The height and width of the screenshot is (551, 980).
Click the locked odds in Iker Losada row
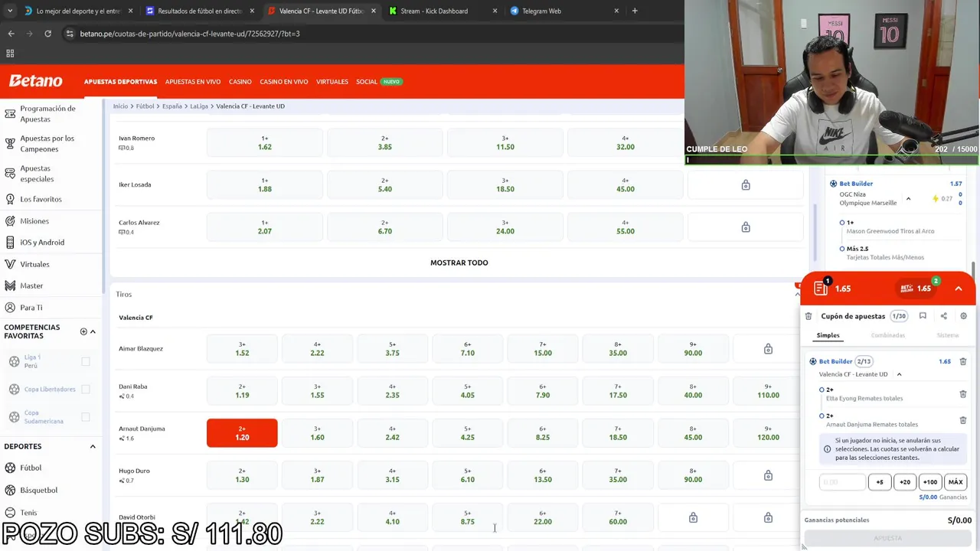tap(746, 184)
